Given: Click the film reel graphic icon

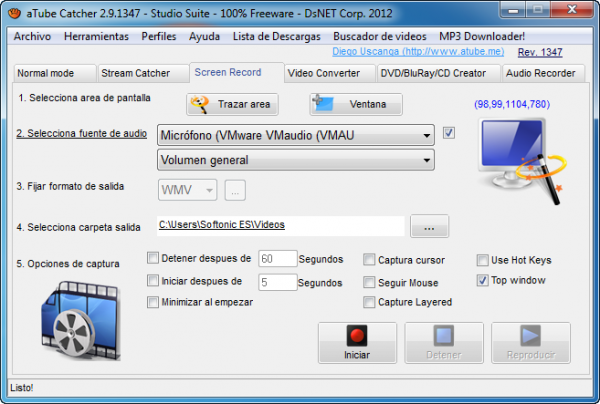Looking at the screenshot, I should (80, 321).
